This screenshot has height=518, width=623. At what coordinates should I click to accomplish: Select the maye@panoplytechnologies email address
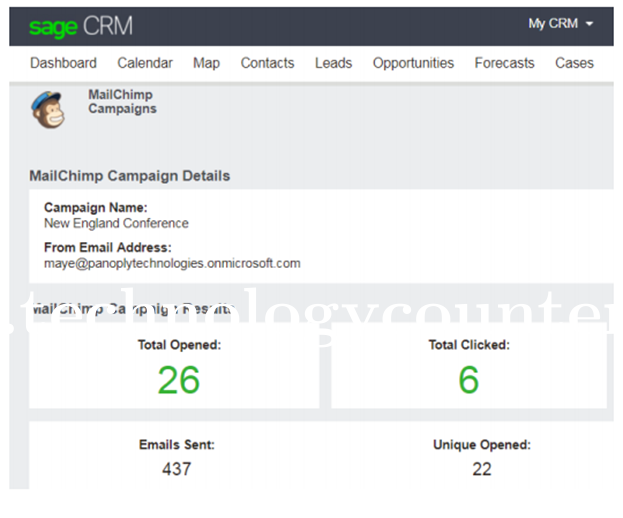point(172,263)
